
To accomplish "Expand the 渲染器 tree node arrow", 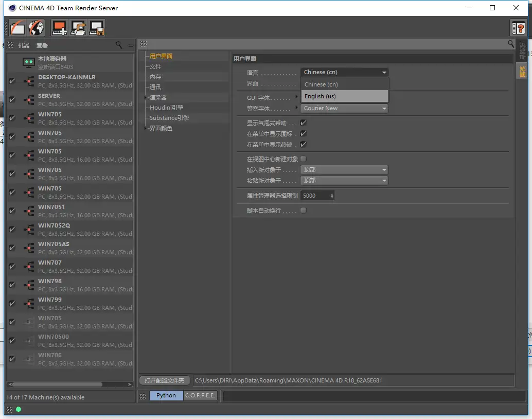I will (x=146, y=97).
